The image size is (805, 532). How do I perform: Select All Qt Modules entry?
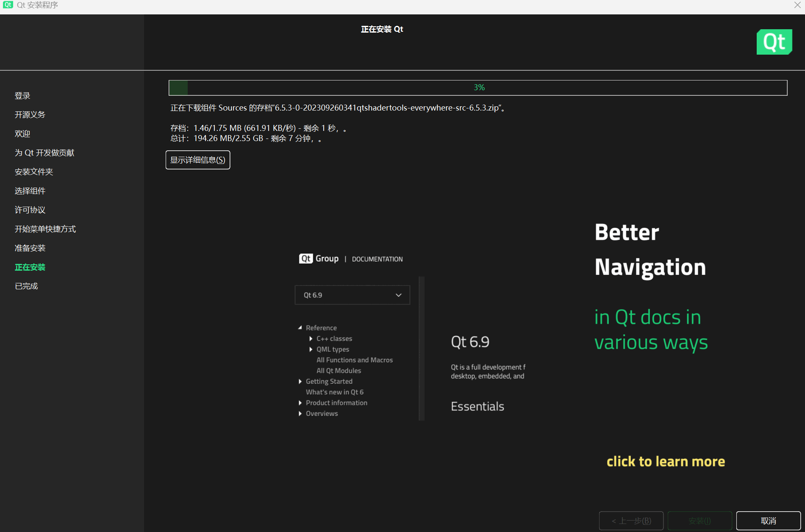(x=339, y=371)
